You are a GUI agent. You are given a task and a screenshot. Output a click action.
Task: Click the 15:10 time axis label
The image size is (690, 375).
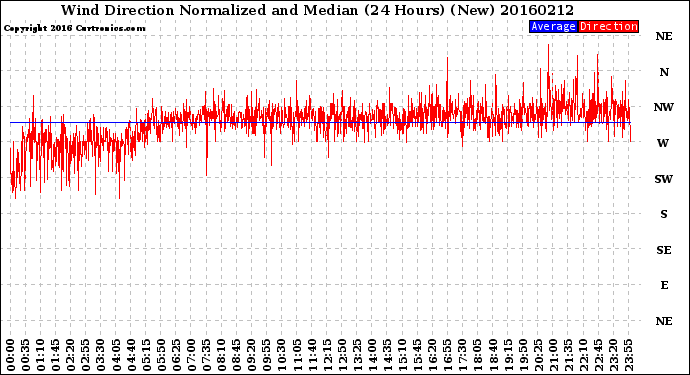pos(402,355)
